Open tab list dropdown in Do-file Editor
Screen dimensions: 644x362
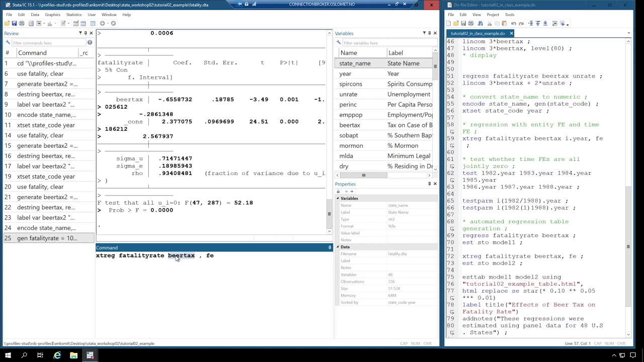pyautogui.click(x=628, y=33)
